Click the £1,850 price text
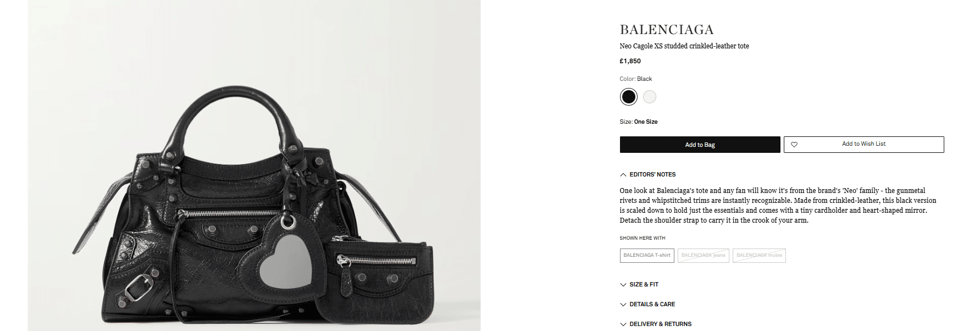 [630, 61]
